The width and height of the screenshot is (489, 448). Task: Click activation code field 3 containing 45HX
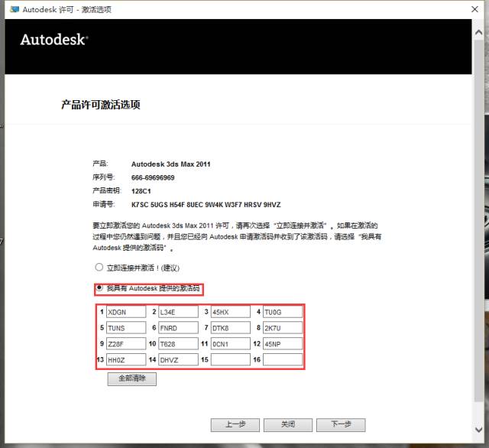point(231,312)
